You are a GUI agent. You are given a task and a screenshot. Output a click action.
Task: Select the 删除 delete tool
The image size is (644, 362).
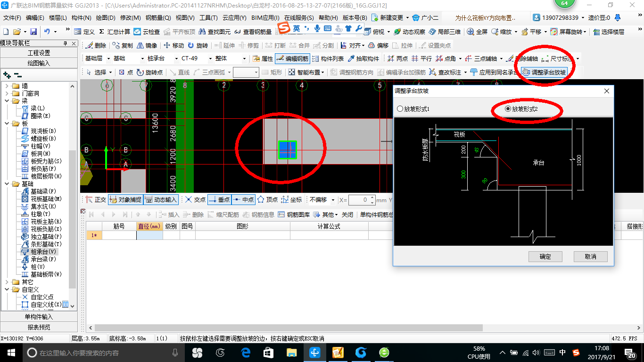point(96,45)
